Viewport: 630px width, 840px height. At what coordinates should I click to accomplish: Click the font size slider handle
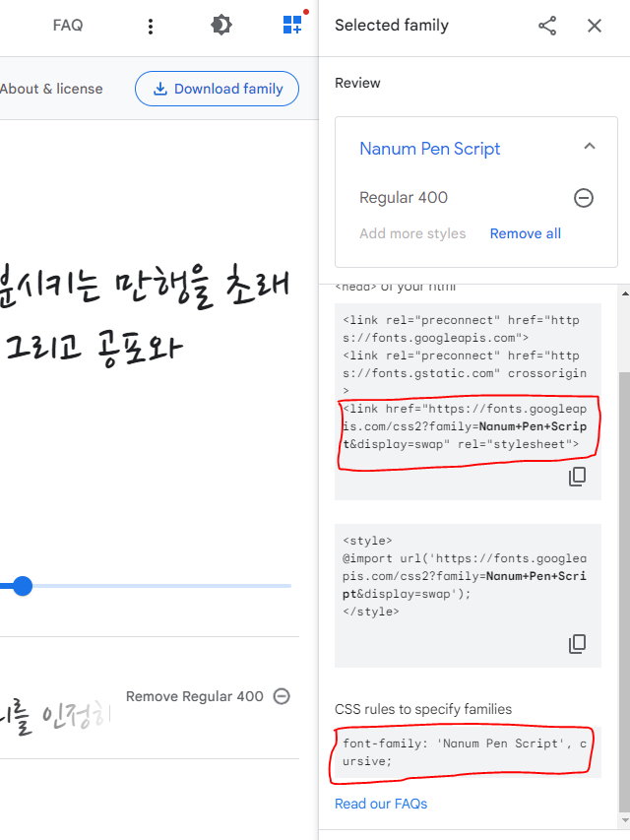pyautogui.click(x=23, y=586)
